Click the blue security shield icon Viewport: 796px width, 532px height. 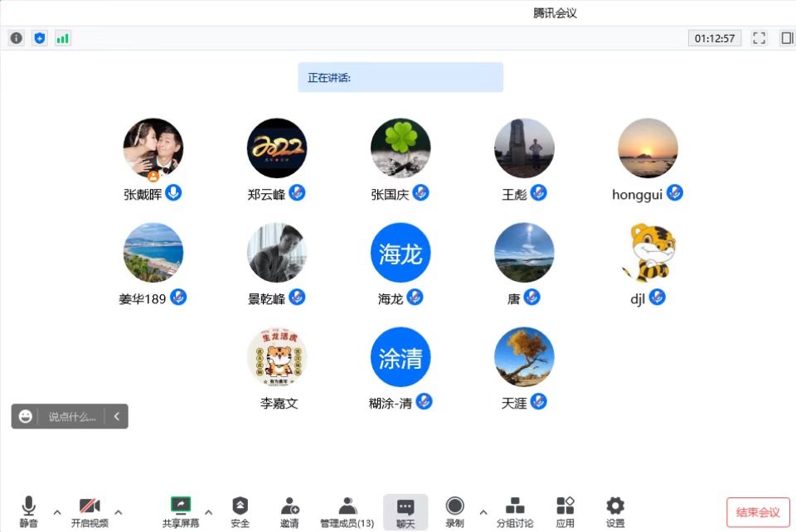tap(40, 38)
